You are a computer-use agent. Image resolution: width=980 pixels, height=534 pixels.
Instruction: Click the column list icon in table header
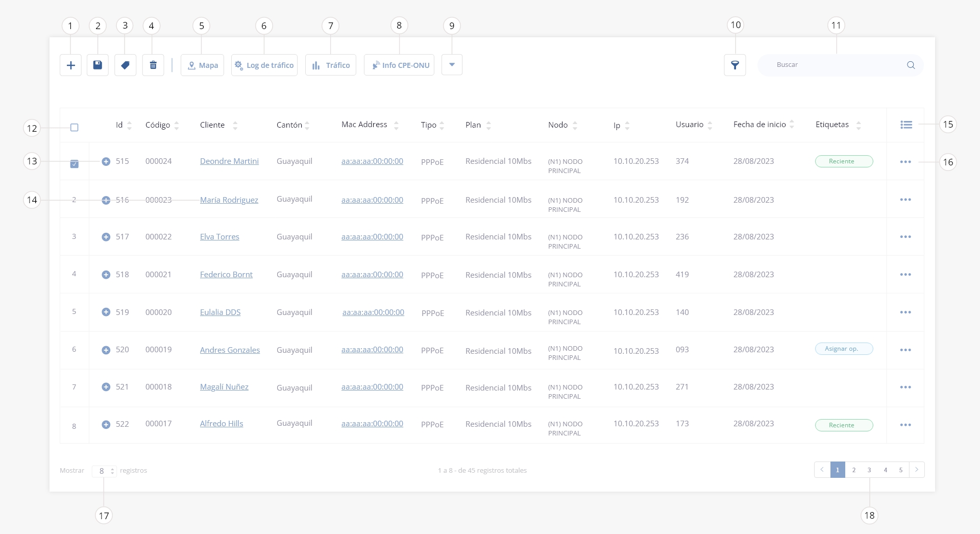[x=906, y=125]
